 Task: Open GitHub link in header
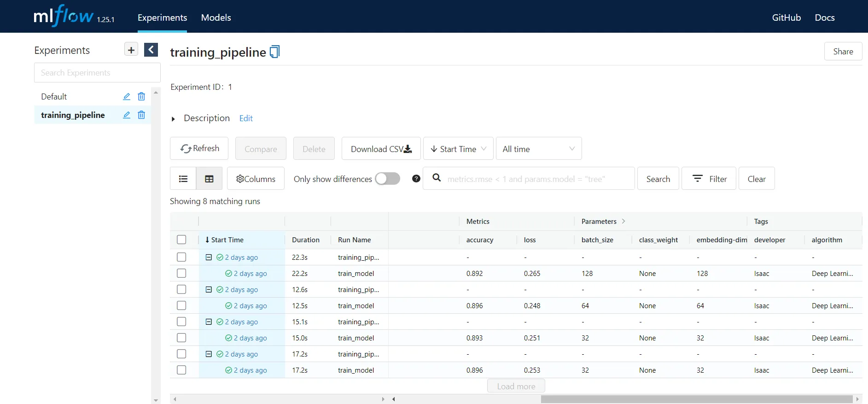(x=786, y=18)
